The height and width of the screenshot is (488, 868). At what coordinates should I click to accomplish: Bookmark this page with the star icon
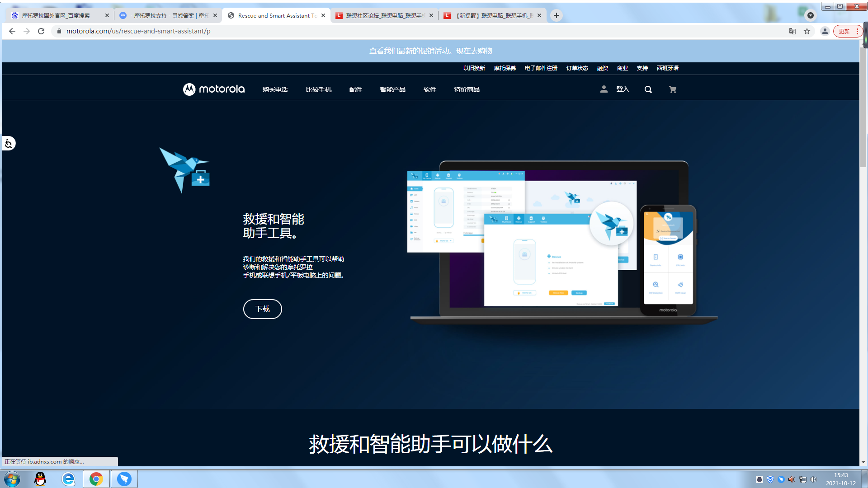pos(807,31)
